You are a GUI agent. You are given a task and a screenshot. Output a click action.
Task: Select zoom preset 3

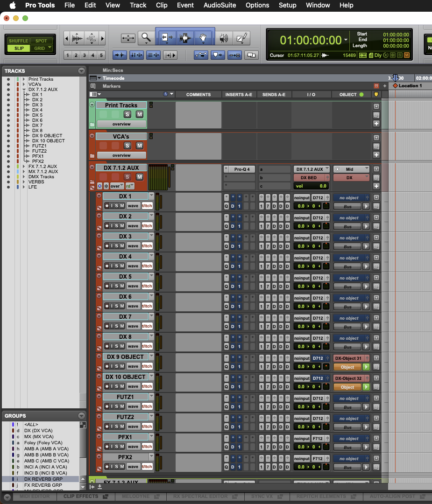(84, 55)
